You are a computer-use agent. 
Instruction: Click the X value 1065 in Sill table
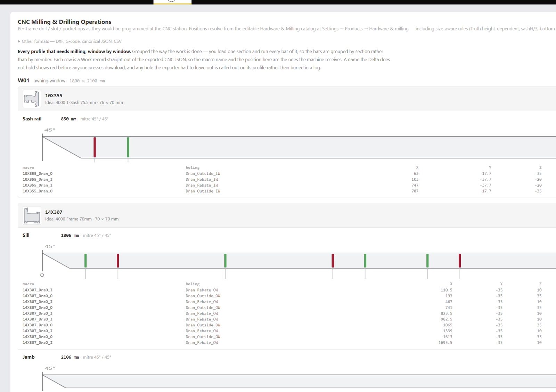(448, 325)
